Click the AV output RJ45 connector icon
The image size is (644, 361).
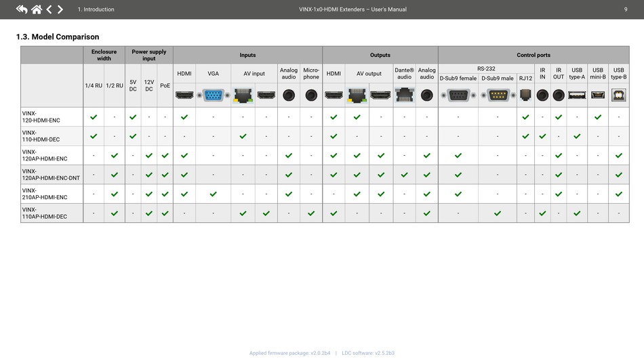click(x=357, y=95)
